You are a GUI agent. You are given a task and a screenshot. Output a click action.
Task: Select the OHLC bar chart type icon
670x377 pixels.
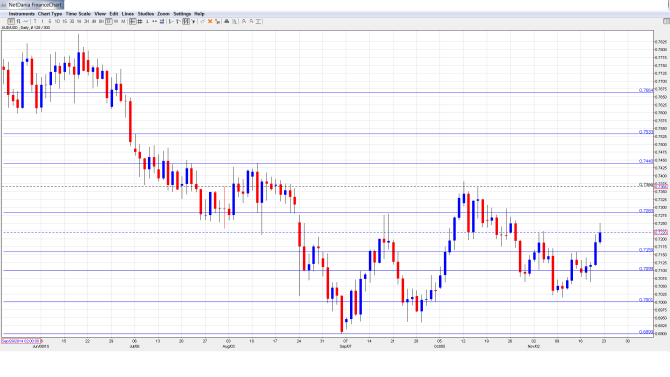click(x=18, y=21)
